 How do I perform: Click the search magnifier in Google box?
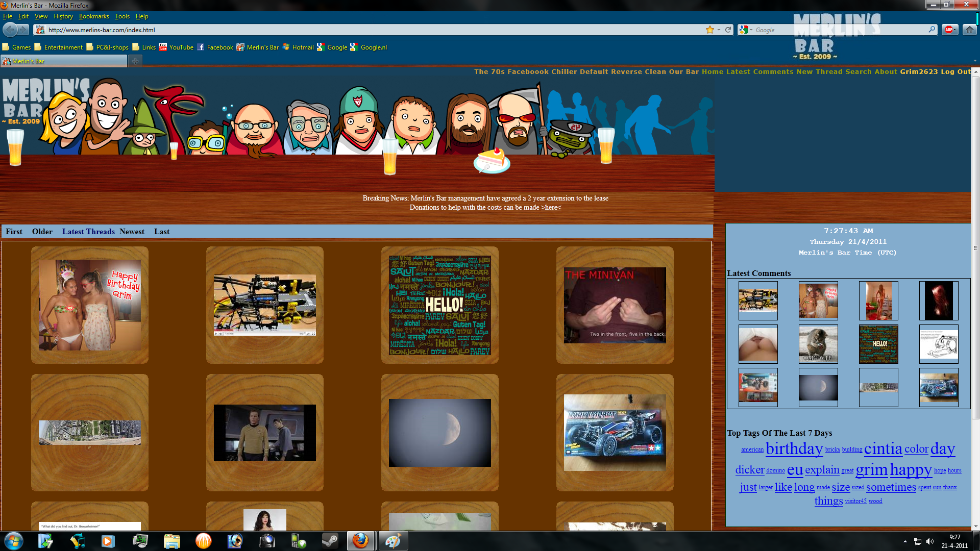coord(932,30)
